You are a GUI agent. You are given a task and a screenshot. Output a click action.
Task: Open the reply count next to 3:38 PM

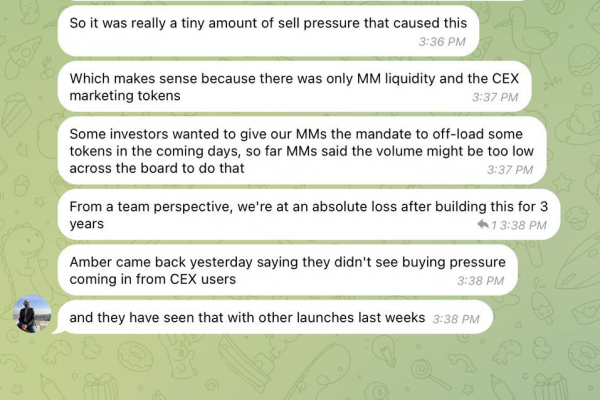(x=494, y=225)
